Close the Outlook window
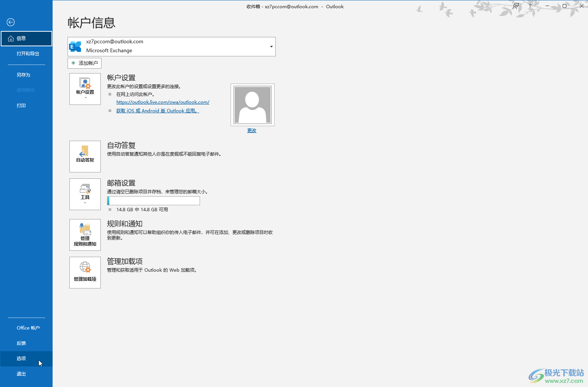 point(581,6)
